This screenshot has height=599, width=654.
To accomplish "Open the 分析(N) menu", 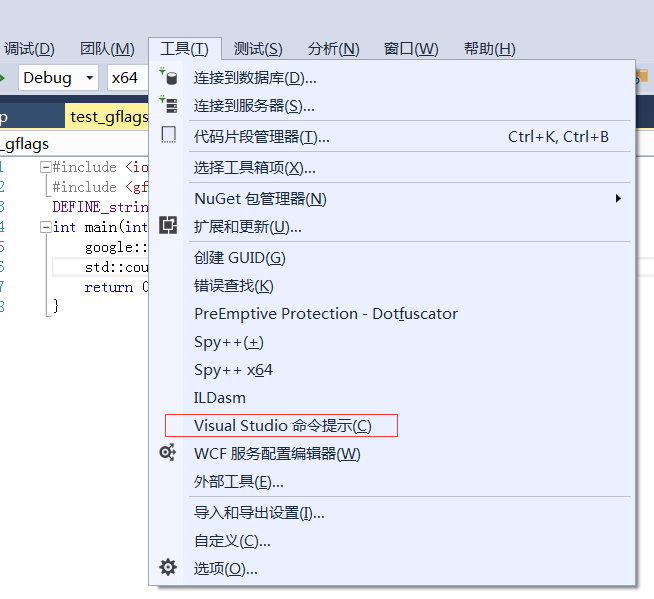I will 333,49.
